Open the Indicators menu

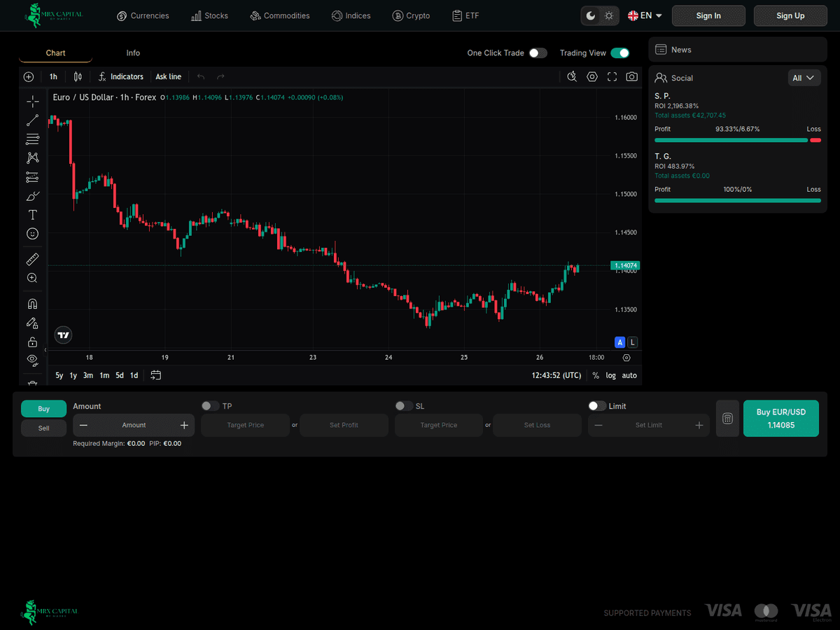click(x=120, y=77)
